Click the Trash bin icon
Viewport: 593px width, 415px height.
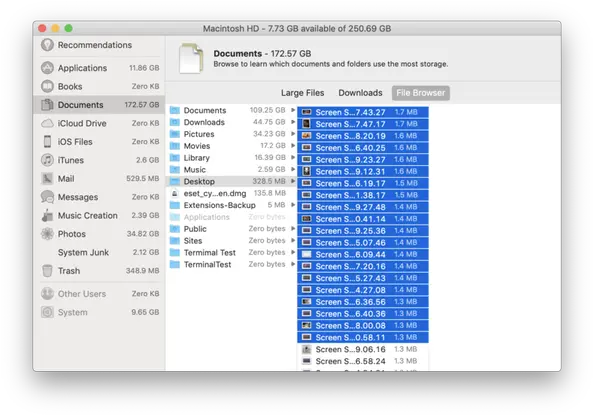click(x=47, y=271)
